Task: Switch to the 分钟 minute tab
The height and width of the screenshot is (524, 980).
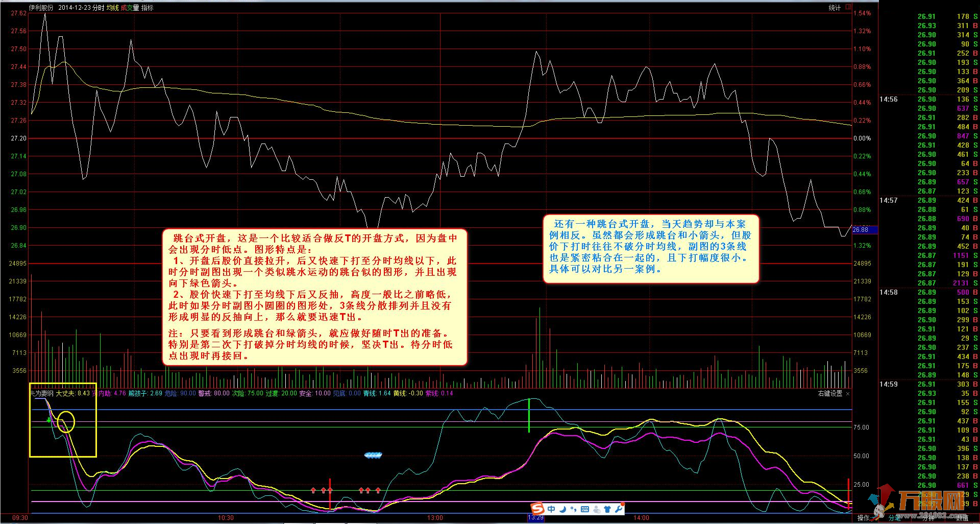Action: click(928, 518)
